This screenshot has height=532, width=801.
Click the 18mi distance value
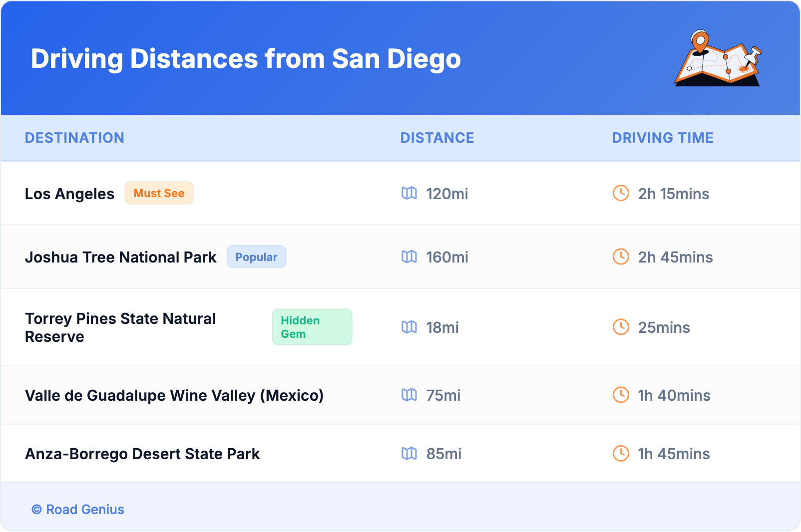point(442,327)
